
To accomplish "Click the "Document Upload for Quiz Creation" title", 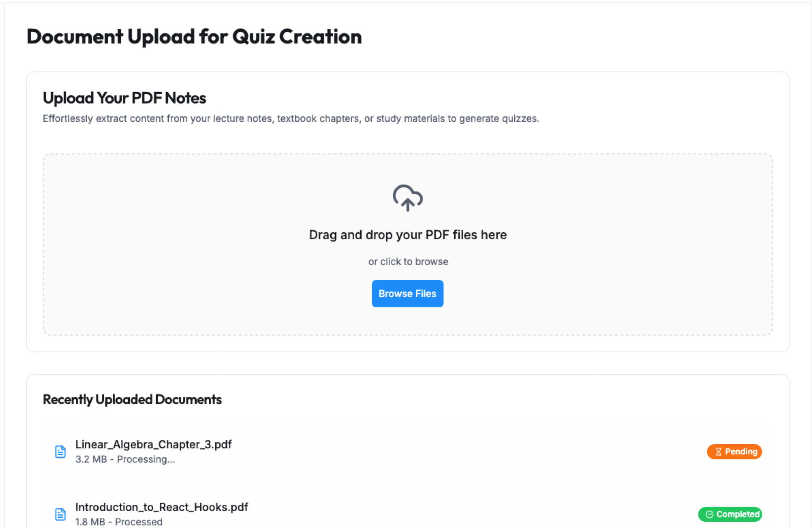I will [194, 37].
